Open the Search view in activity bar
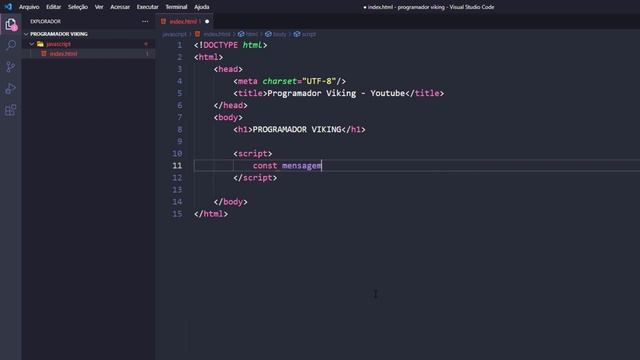 click(11, 45)
